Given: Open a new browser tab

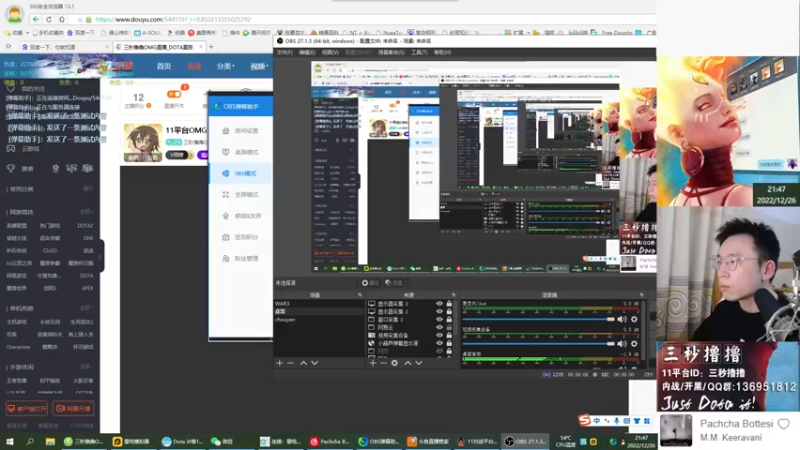Looking at the screenshot, I should coord(211,47).
